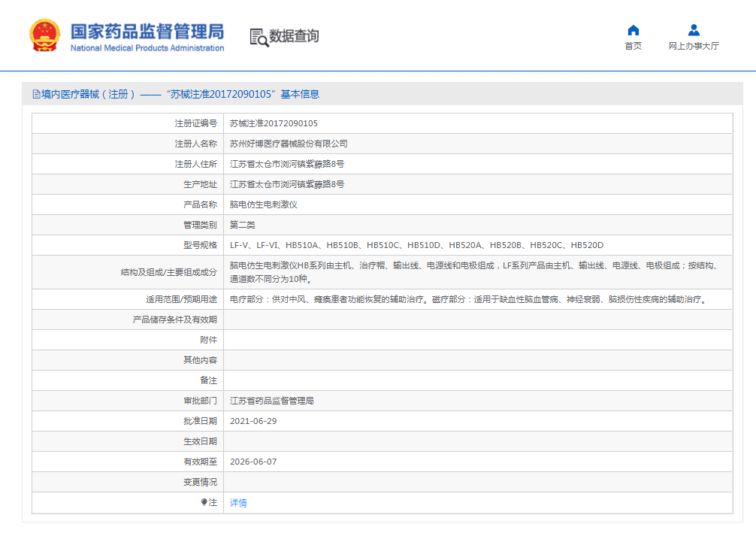The height and width of the screenshot is (536, 756).
Task: Click the 批准日期 label
Action: click(x=200, y=421)
